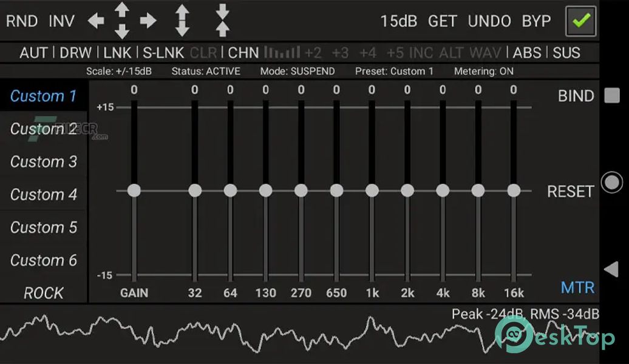
Task: Click the up-down shift arrows icon
Action: click(x=122, y=21)
